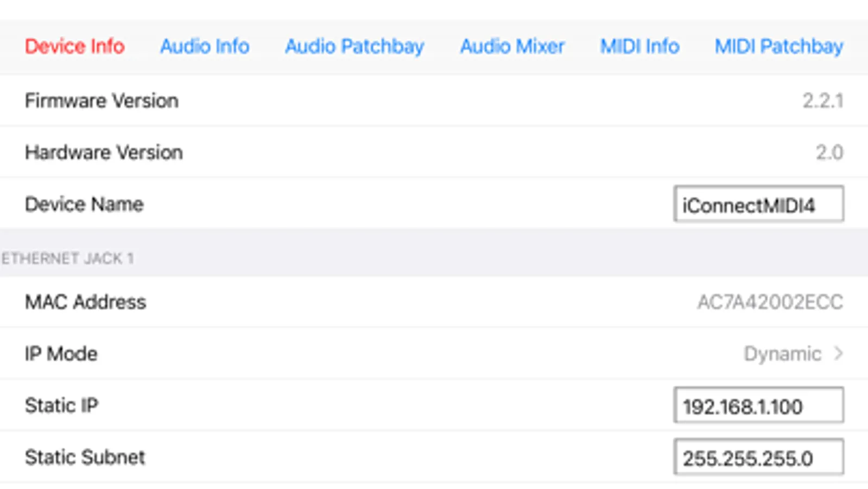Expand the IP Mode chevron arrow
Image resolution: width=868 pixels, height=489 pixels.
[x=839, y=354]
